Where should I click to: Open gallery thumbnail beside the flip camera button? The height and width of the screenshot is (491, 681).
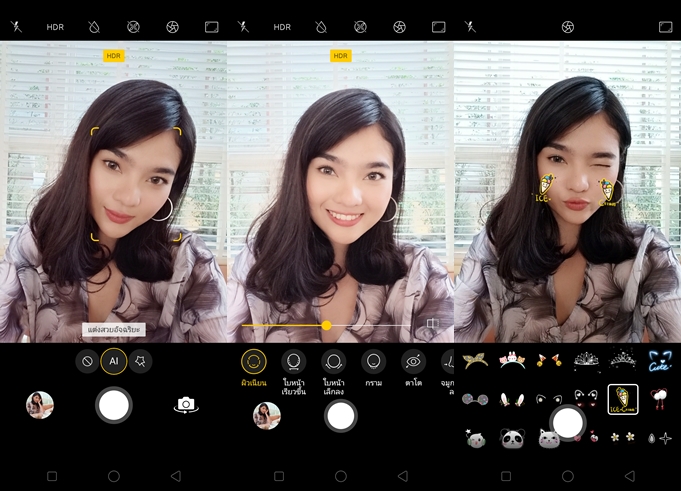40,404
